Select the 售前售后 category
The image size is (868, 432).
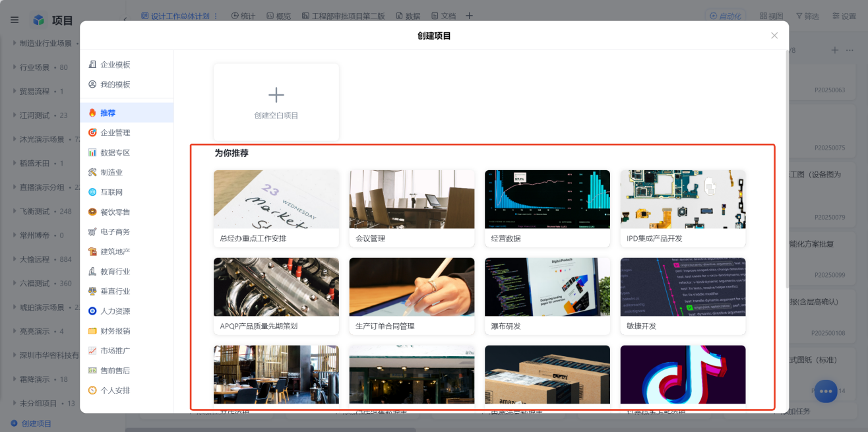[127, 370]
